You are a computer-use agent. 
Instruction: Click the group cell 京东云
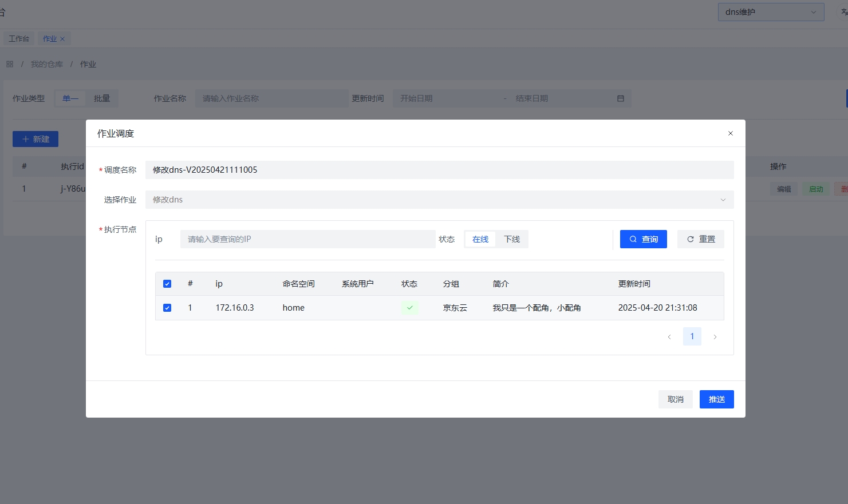(x=455, y=308)
